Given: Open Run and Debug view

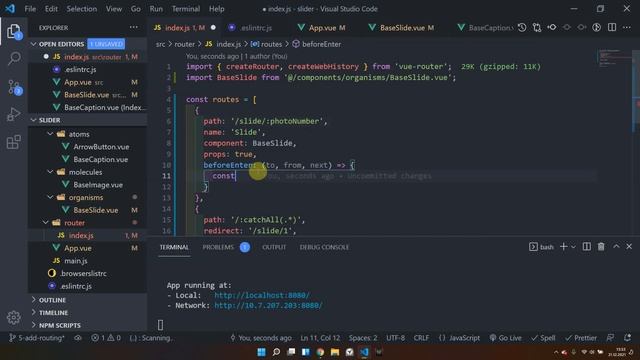Looking at the screenshot, I should pyautogui.click(x=14, y=114).
